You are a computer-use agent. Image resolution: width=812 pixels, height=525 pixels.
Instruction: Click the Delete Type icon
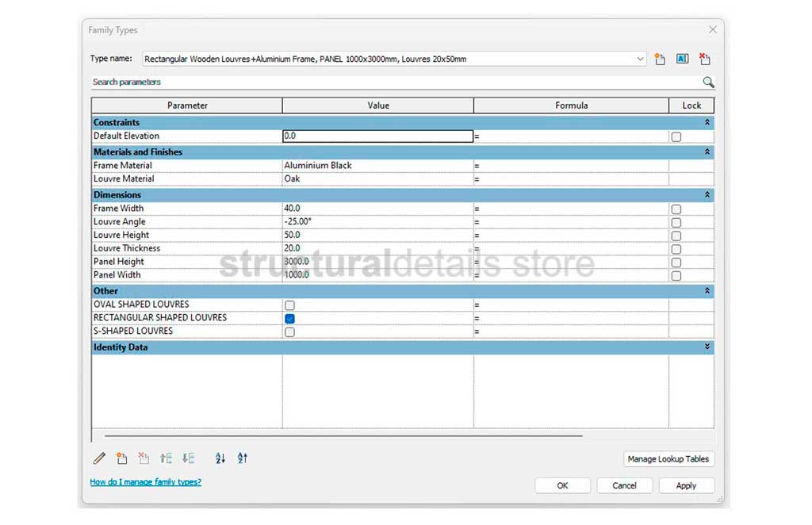click(x=704, y=59)
